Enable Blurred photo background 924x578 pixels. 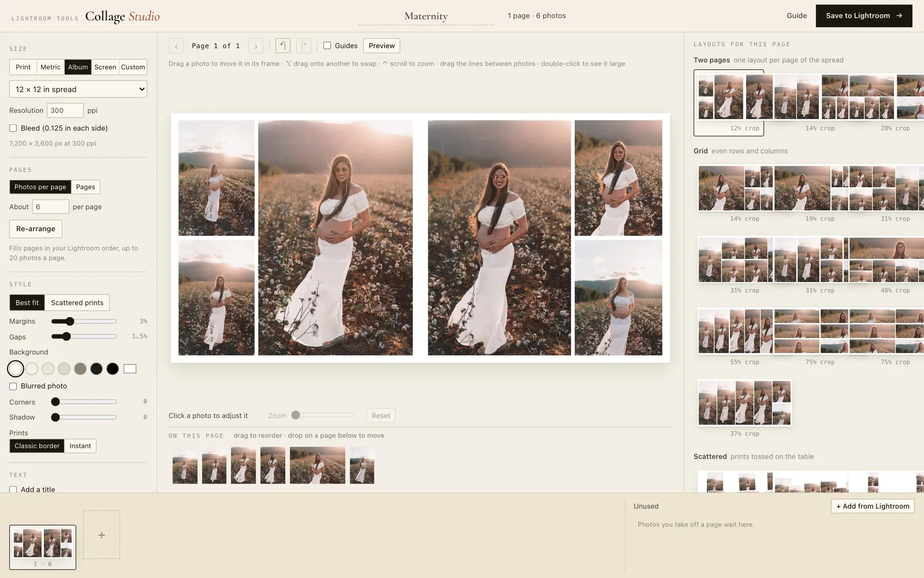click(x=13, y=386)
